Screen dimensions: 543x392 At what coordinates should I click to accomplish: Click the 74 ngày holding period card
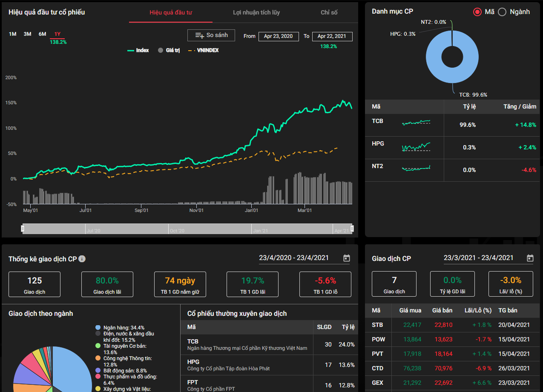180,285
